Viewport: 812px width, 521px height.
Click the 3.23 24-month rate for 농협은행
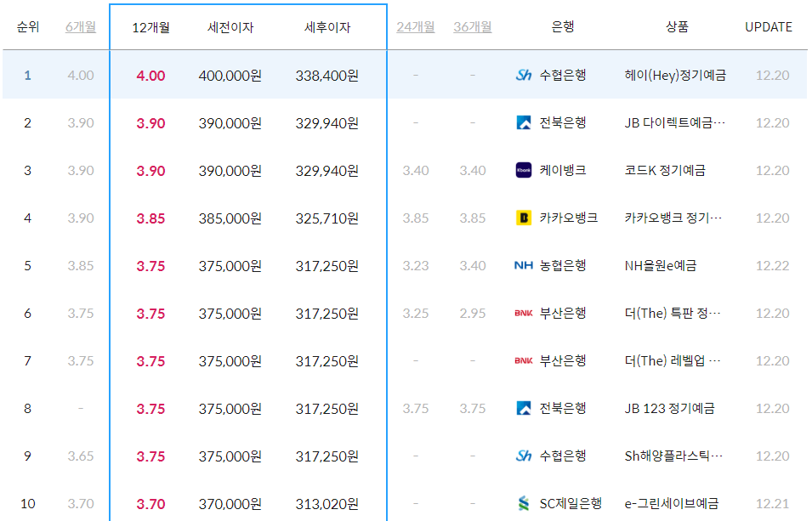[x=416, y=266]
